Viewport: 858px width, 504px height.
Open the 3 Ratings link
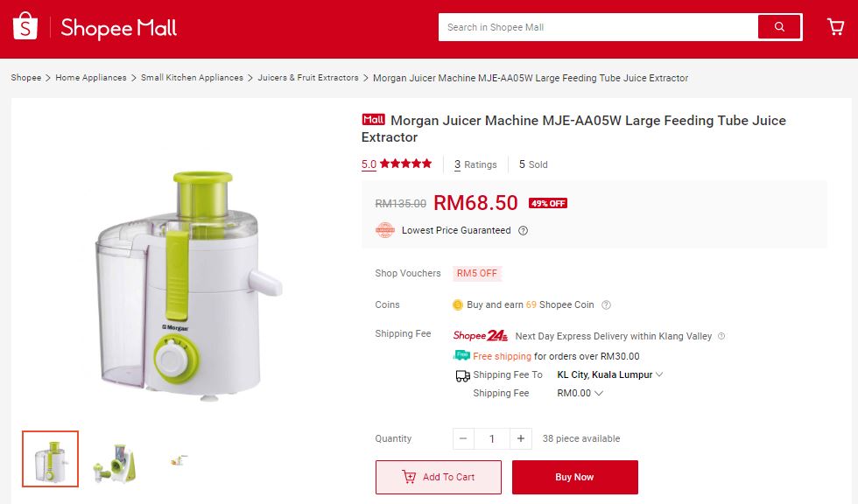475,164
